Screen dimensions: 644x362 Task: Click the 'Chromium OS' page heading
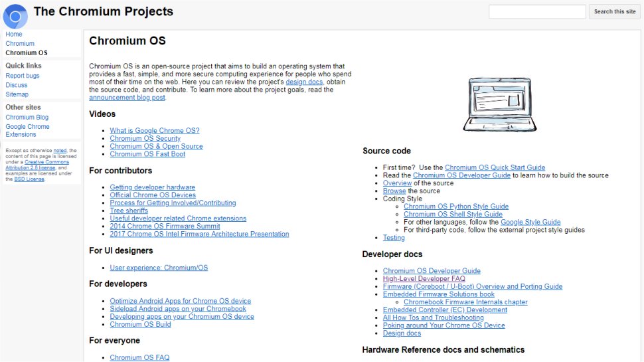click(x=127, y=41)
